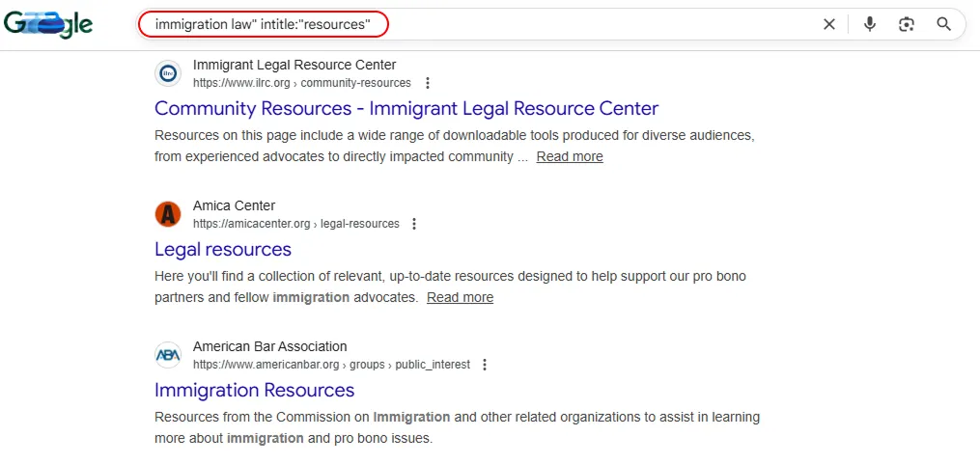Click the amicacenter.org legal-resources URL
980x464 pixels.
(x=296, y=224)
